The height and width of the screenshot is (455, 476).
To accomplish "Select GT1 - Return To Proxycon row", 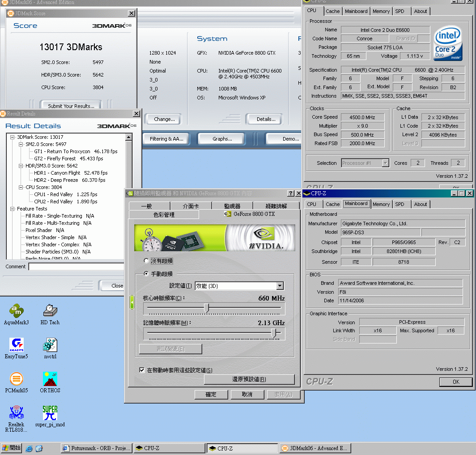I will pos(75,151).
